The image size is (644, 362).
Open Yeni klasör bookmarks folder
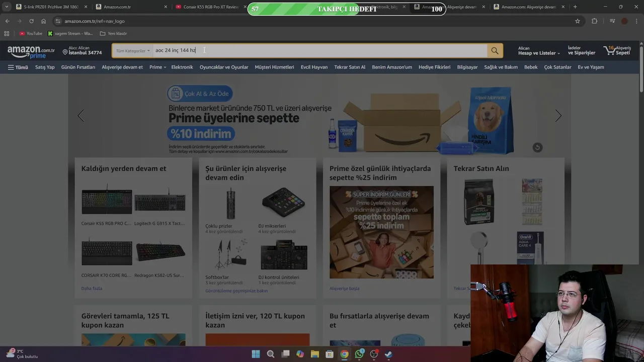pos(113,33)
